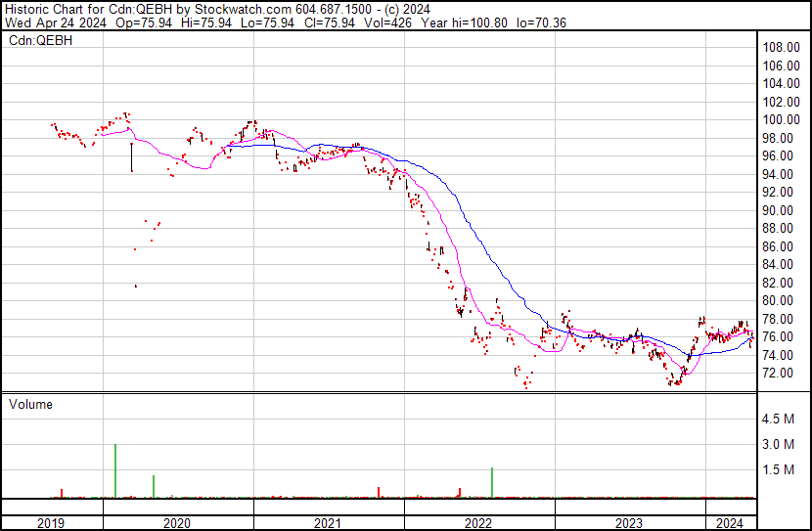Click the 2020 year label on timeline
This screenshot has height=531, width=812.
click(x=177, y=523)
